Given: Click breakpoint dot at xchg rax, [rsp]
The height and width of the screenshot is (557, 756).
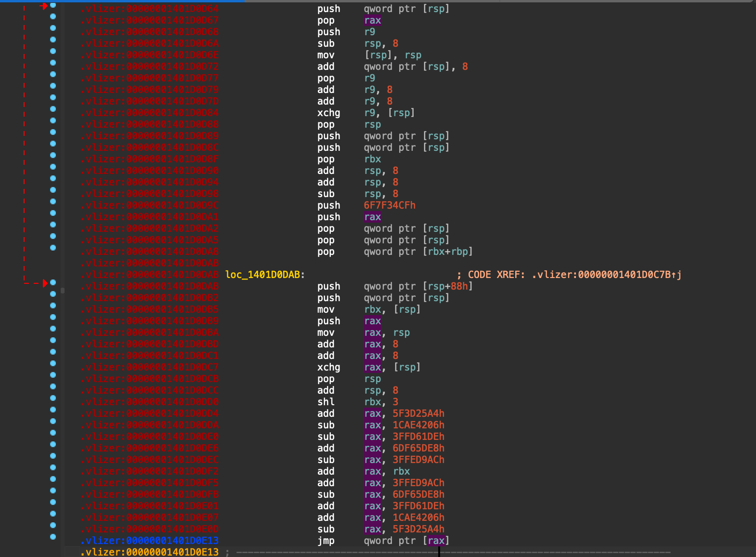Looking at the screenshot, I should click(53, 363).
